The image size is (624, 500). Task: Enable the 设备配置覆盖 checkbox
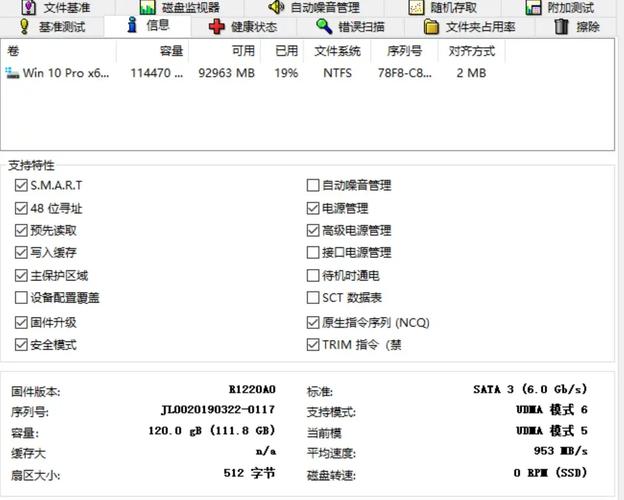21,298
